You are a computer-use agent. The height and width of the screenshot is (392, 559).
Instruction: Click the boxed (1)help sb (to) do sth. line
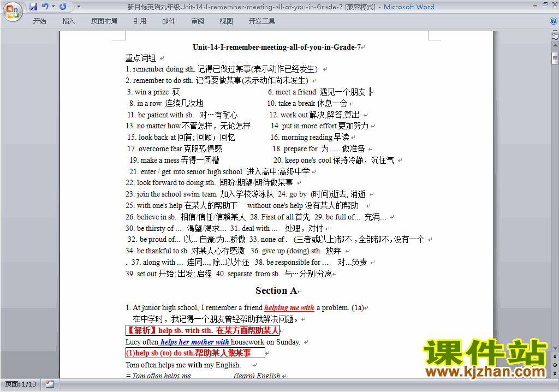(x=195, y=353)
